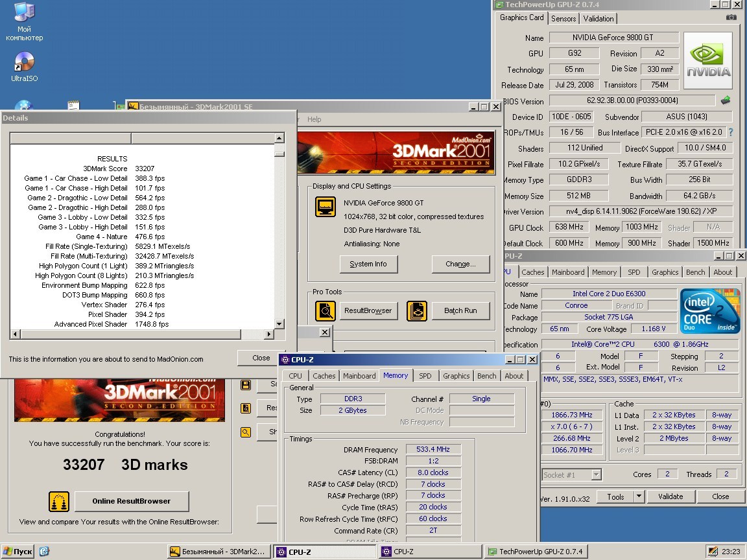Click the yellow save floppy icon
The image size is (747, 560).
pyautogui.click(x=246, y=385)
